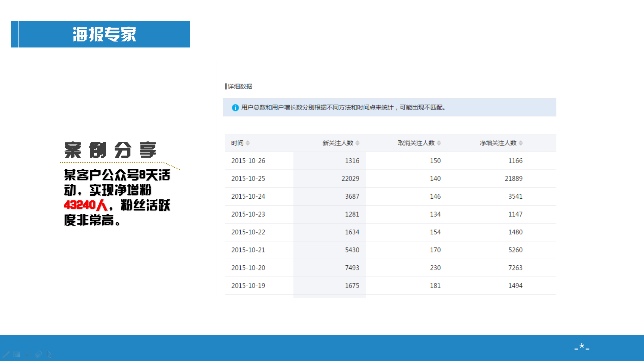Click new followers value 7493
The width and height of the screenshot is (644, 361).
(352, 268)
